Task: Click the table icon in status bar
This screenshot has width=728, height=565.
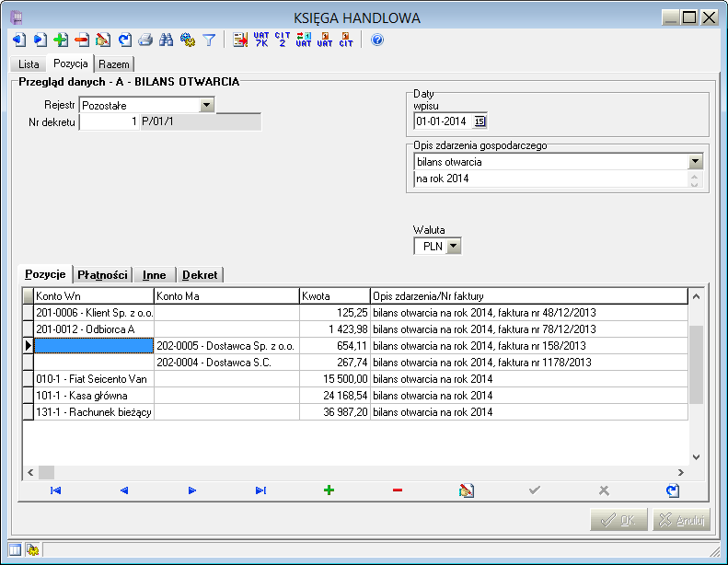Action: coord(15,550)
